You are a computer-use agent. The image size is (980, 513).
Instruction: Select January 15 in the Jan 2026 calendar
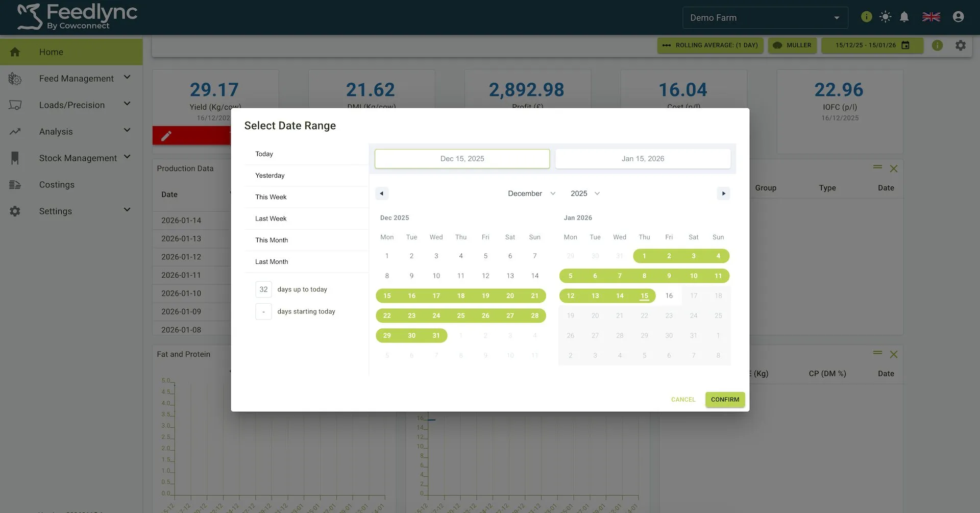[x=644, y=296]
